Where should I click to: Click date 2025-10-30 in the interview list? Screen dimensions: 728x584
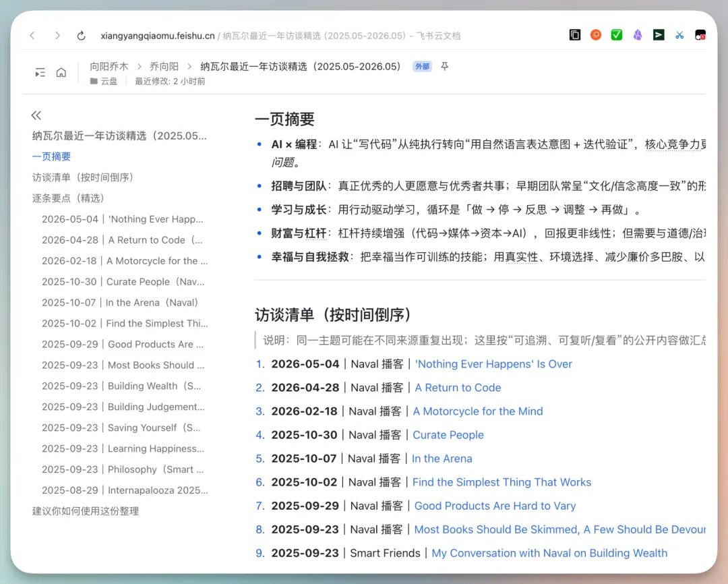click(x=304, y=436)
